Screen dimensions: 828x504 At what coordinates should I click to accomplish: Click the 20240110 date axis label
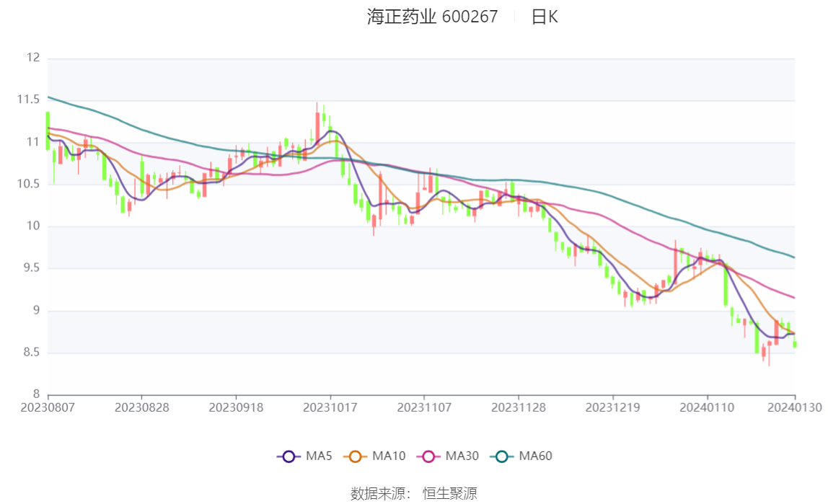click(707, 407)
